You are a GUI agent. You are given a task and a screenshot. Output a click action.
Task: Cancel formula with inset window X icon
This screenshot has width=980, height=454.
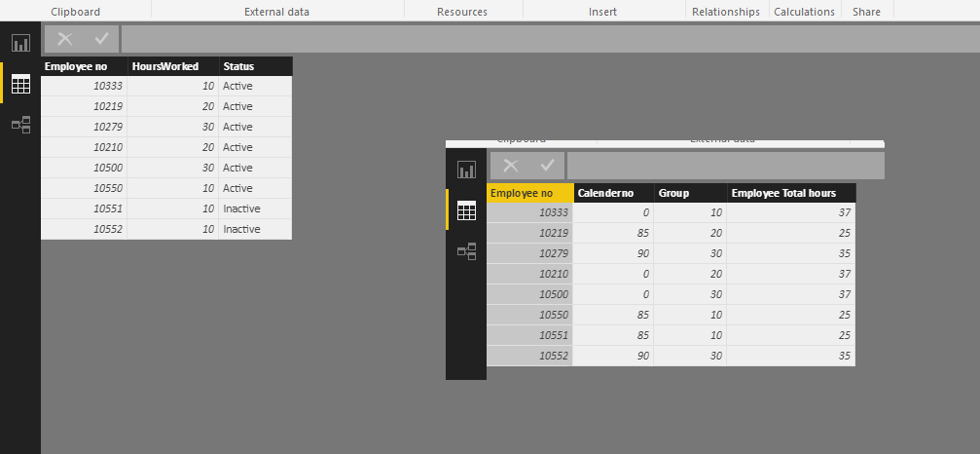(511, 165)
